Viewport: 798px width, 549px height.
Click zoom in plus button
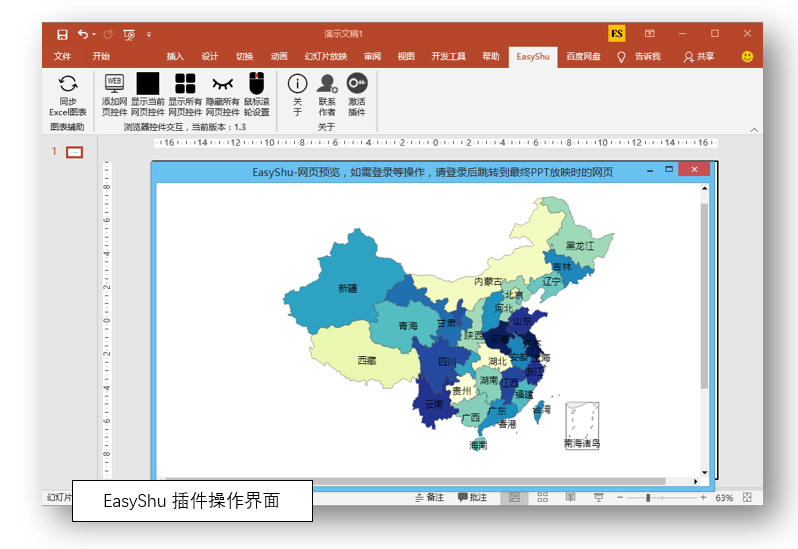tap(703, 498)
